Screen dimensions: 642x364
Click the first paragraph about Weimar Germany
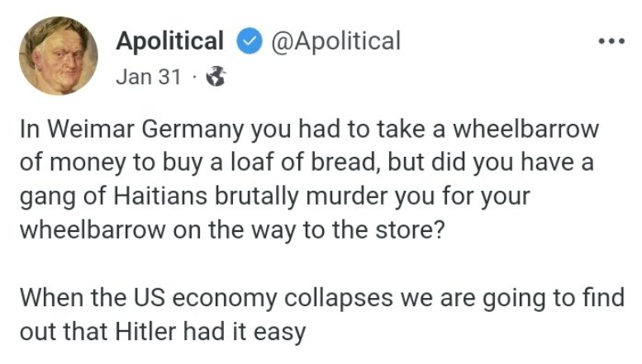point(310,180)
